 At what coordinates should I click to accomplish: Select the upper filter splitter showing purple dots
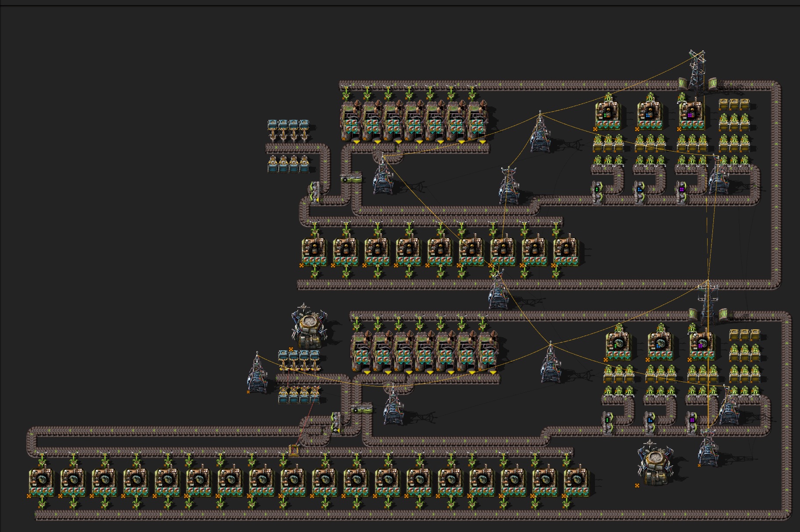(x=681, y=193)
